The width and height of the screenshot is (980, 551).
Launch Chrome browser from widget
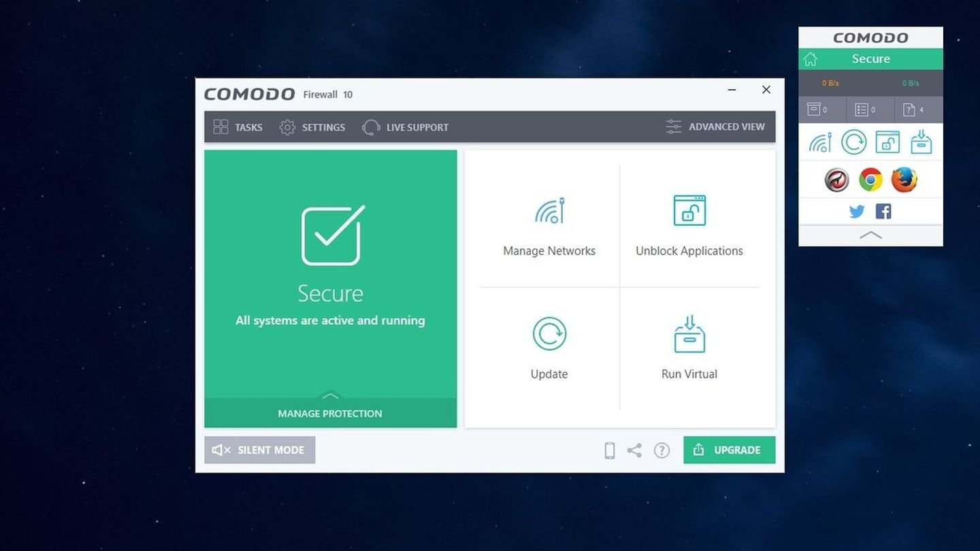(870, 180)
